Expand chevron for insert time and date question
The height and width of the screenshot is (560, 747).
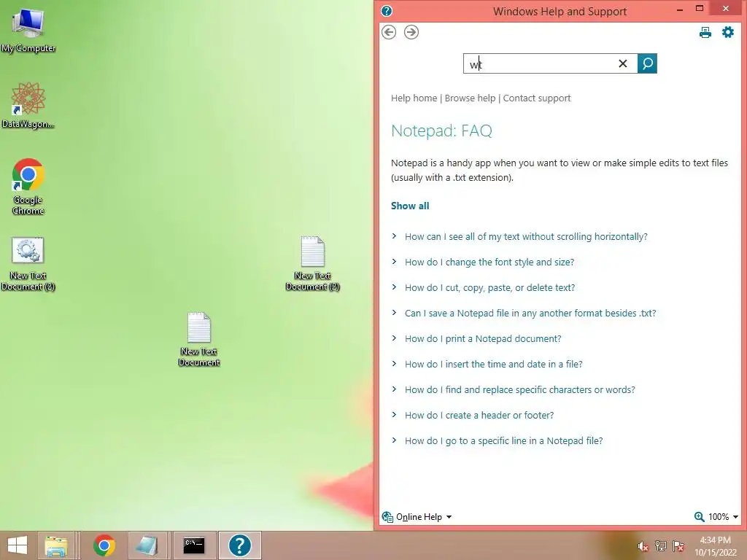click(x=394, y=364)
